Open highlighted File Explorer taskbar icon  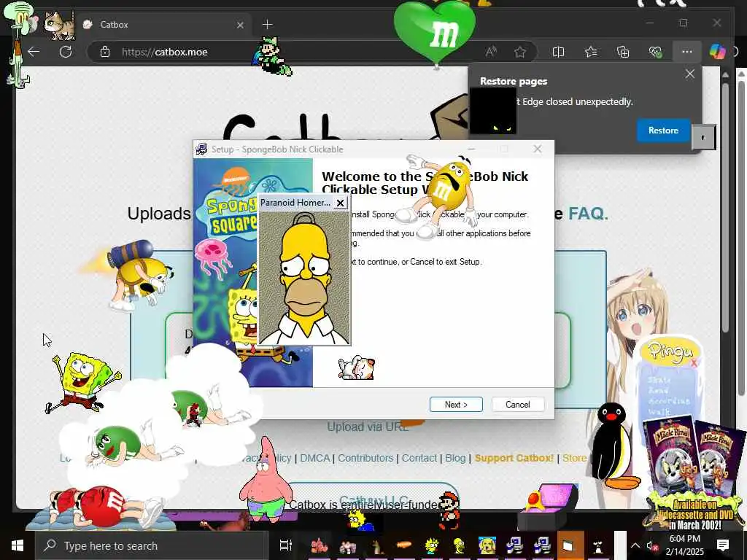570,545
